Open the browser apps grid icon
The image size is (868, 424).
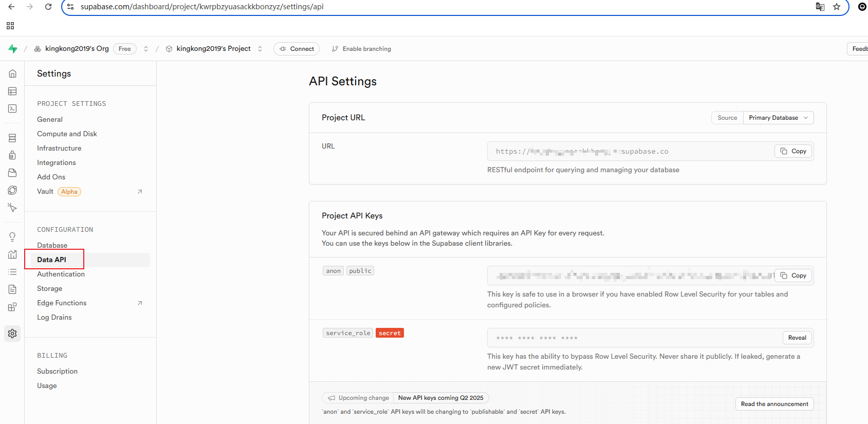[10, 26]
